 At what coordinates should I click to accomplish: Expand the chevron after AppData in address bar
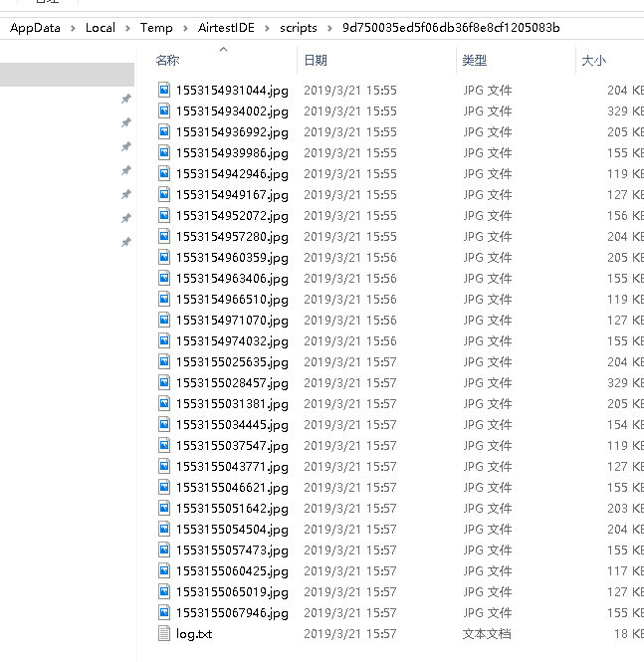tap(73, 28)
